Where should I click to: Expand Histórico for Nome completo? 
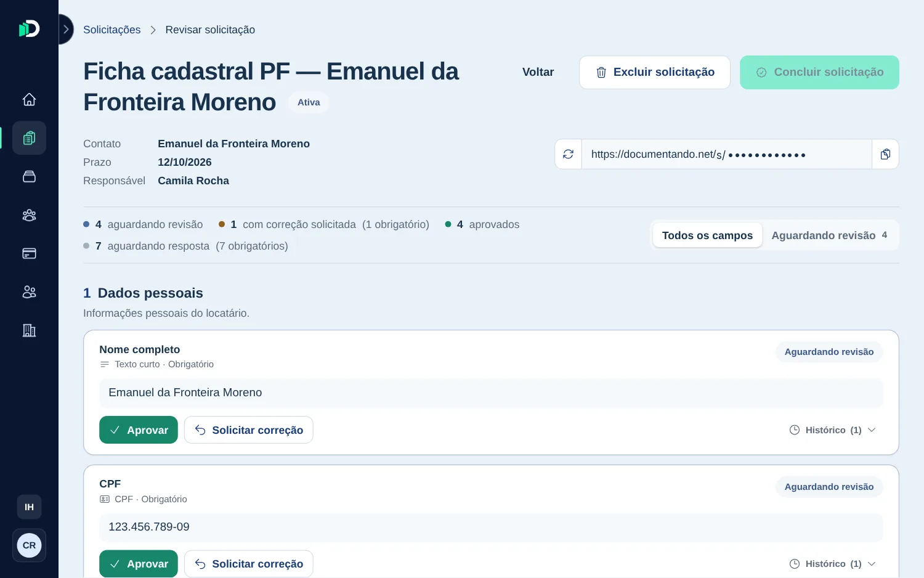[x=833, y=430]
